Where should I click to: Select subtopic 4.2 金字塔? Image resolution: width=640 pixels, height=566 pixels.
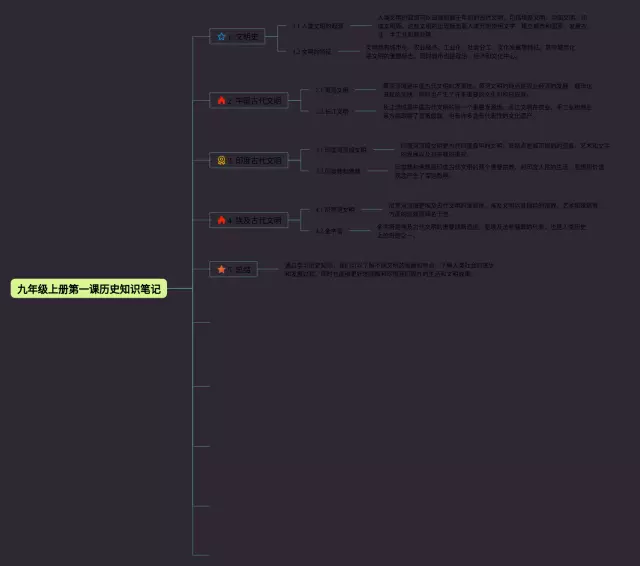point(329,231)
